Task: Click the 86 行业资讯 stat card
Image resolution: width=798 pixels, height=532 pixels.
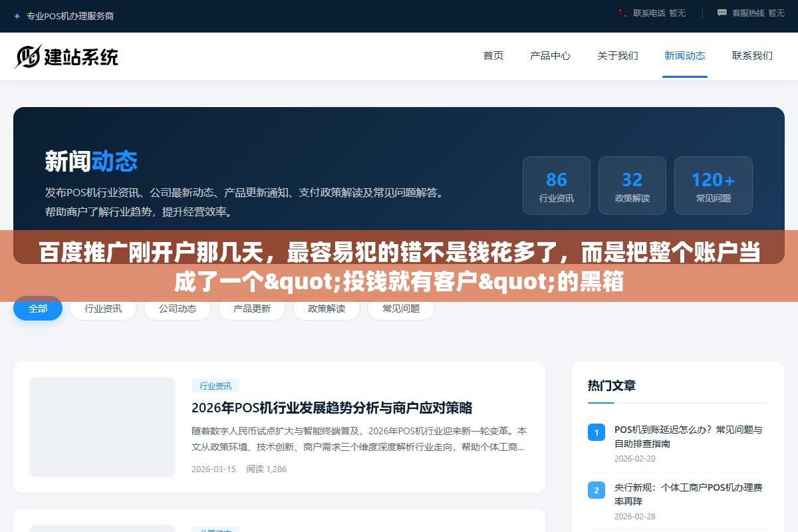Action: (557, 186)
